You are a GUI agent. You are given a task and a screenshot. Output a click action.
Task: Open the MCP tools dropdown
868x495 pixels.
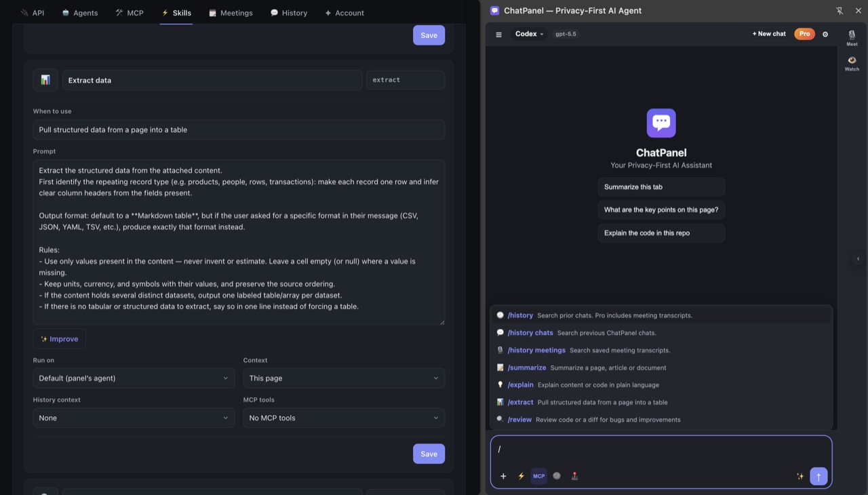(344, 418)
